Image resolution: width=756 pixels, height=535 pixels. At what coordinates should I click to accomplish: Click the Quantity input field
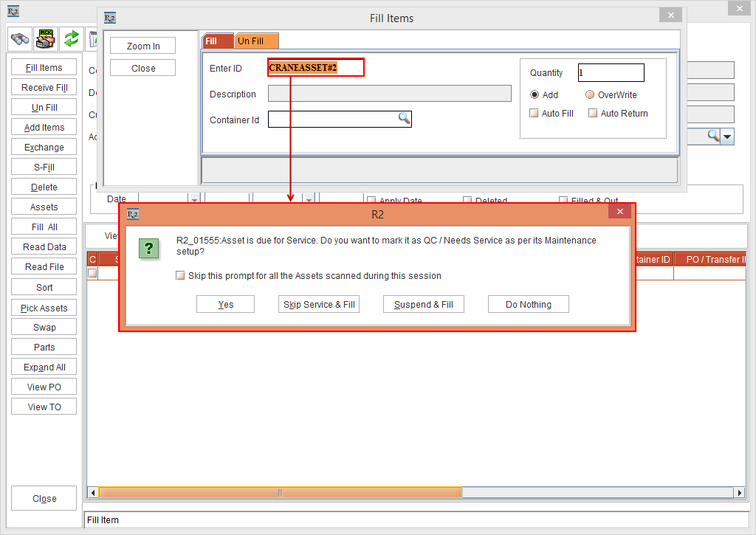[x=611, y=73]
